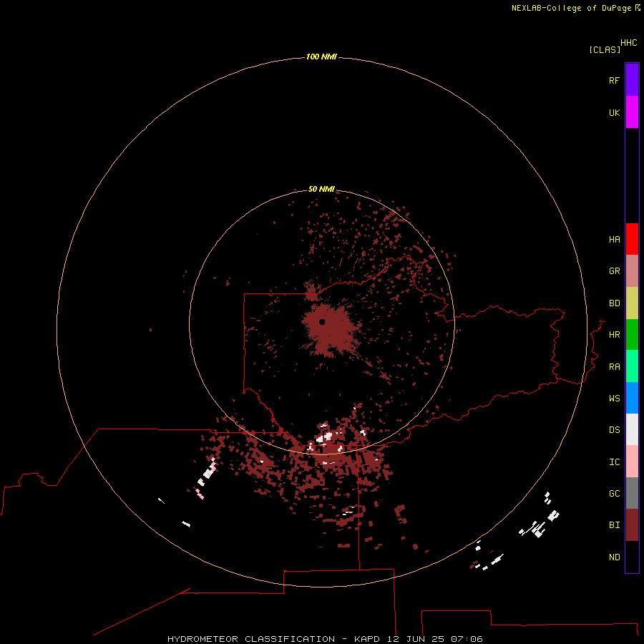The width and height of the screenshot is (644, 644).
Task: Click the ND legend label
Action: [614, 557]
